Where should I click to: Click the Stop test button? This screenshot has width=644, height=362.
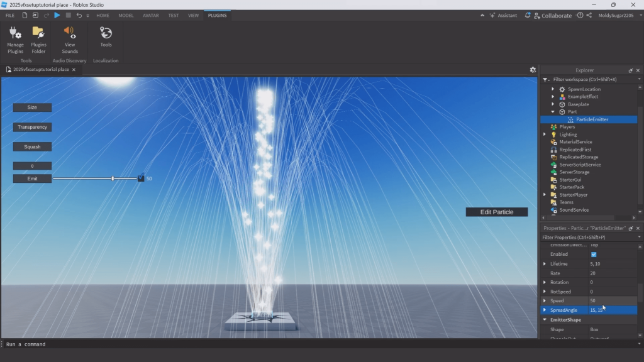[x=68, y=15]
